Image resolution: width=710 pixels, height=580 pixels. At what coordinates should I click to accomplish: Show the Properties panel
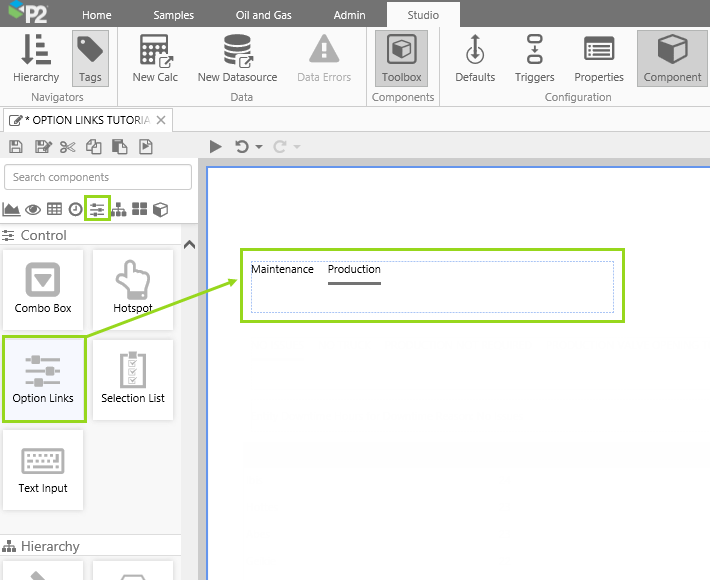coord(599,58)
